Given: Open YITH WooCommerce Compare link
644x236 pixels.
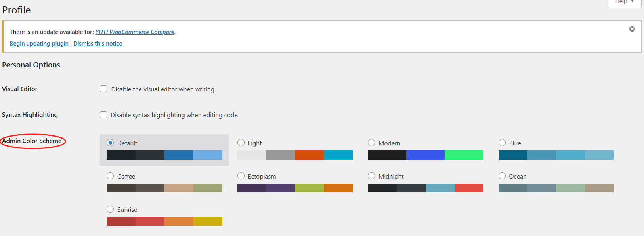Looking at the screenshot, I should pos(135,32).
